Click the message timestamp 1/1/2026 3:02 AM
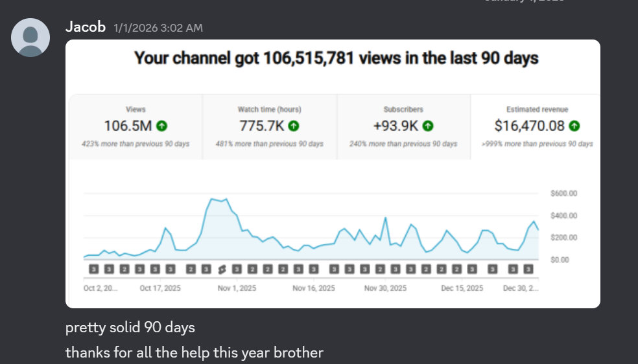 158,28
